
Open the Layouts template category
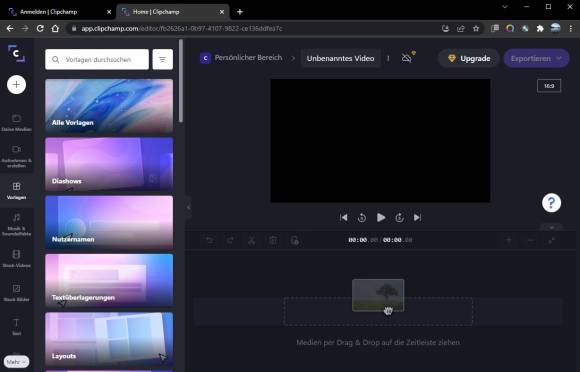coord(109,339)
